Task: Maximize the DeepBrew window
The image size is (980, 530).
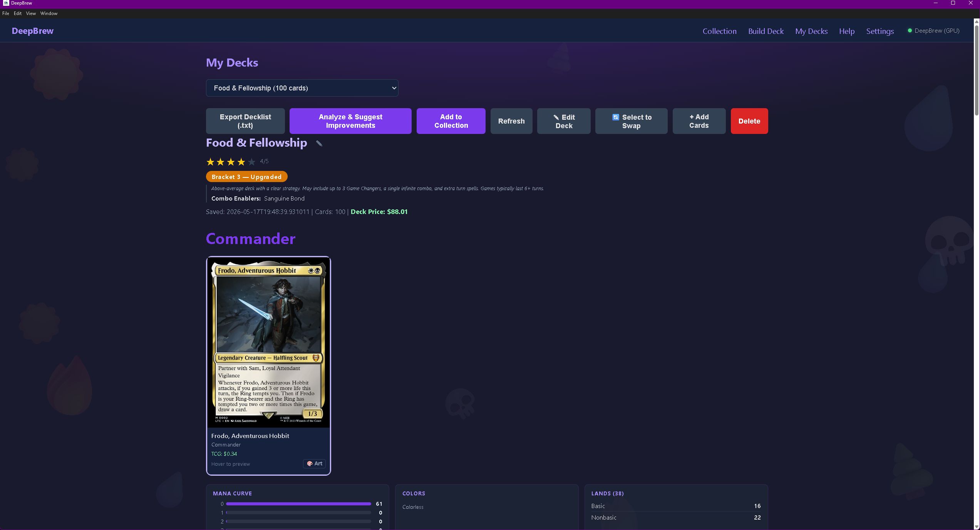Action: 953,3
